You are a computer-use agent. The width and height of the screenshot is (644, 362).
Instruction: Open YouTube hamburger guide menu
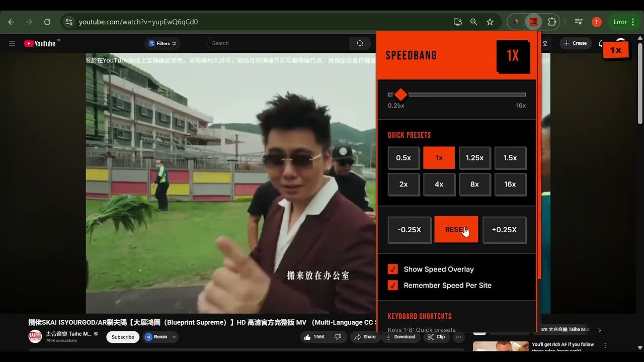(x=12, y=43)
